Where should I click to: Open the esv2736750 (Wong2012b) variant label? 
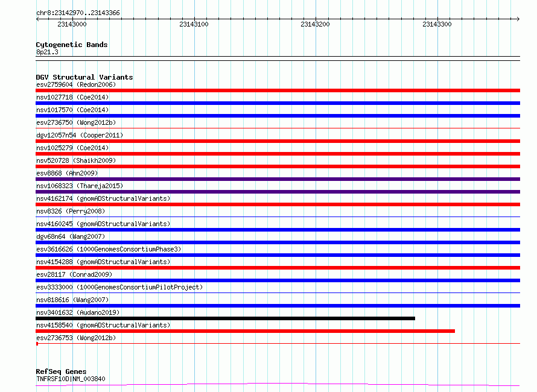[x=76, y=122]
